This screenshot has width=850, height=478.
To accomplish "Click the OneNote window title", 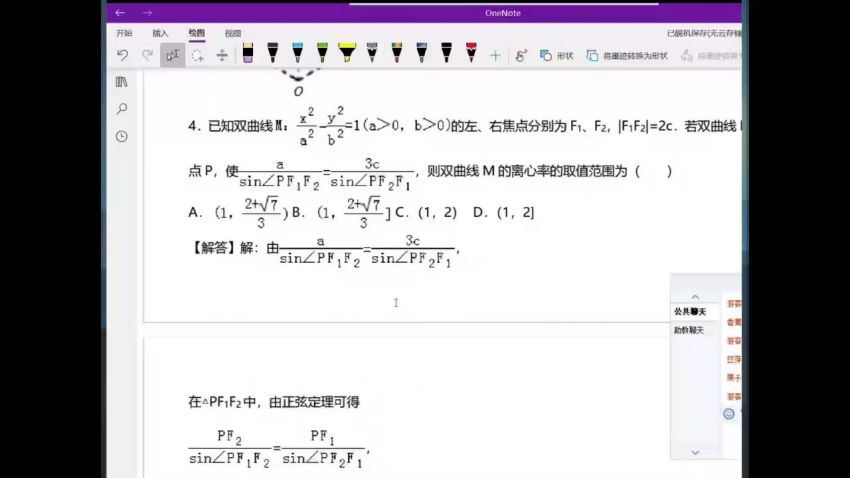I will pos(503,13).
